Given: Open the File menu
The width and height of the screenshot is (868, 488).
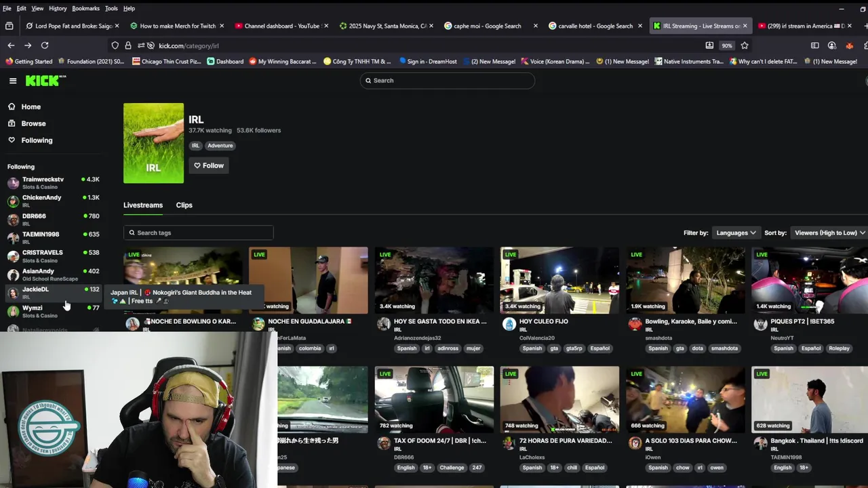Looking at the screenshot, I should pos(7,8).
